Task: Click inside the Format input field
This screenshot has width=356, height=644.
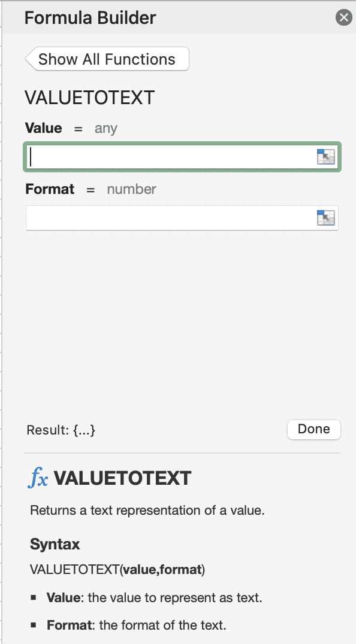Action: (168, 217)
